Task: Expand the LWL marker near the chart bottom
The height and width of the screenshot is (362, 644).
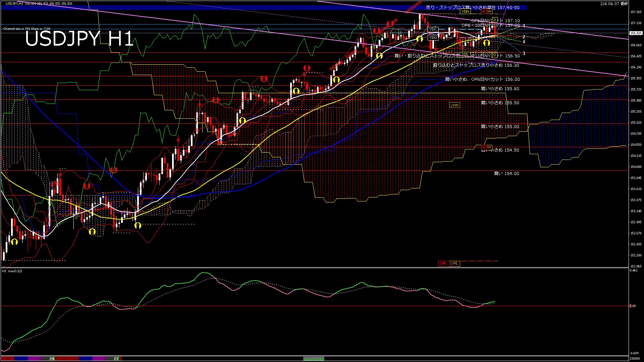Action: click(x=455, y=263)
